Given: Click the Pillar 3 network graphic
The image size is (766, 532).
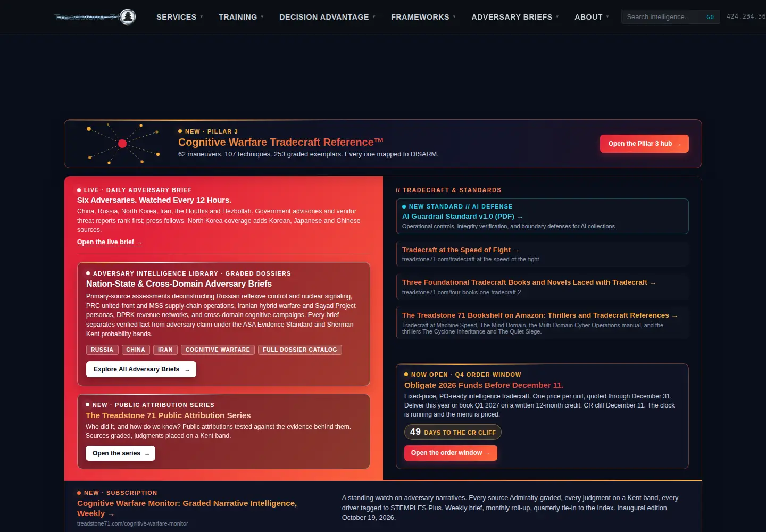Looking at the screenshot, I should click(x=123, y=144).
